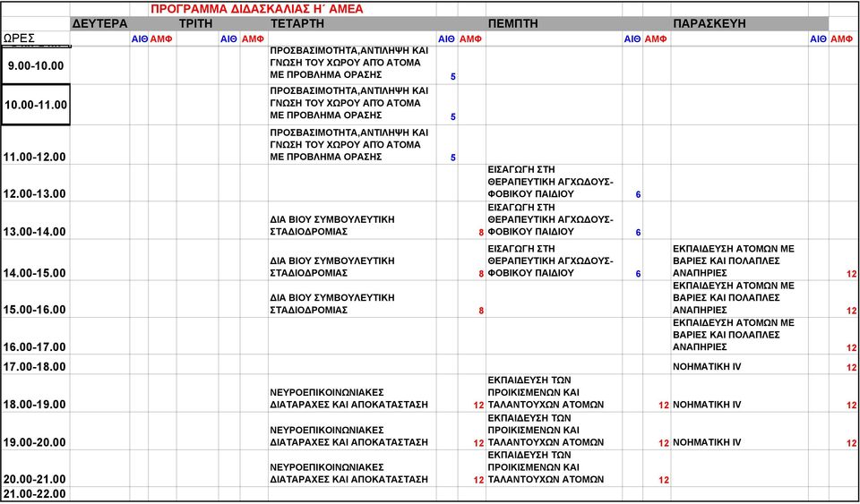Image resolution: width=860 pixels, height=504 pixels.
Task: Click the ΑΜΦ header of the ΤΕΤΑΡΤΗ column
Action: point(470,38)
